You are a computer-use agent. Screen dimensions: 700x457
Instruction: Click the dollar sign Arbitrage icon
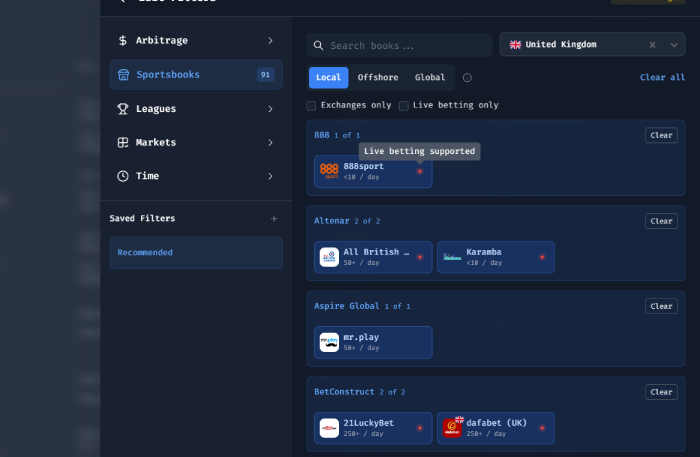pos(123,41)
